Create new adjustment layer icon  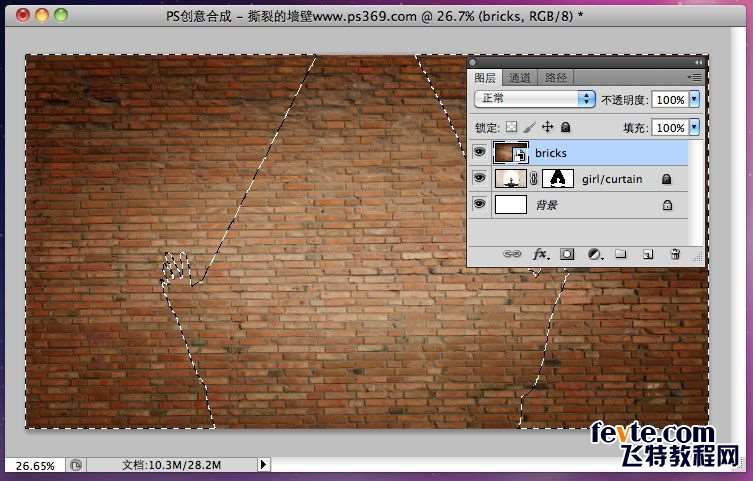coord(594,255)
